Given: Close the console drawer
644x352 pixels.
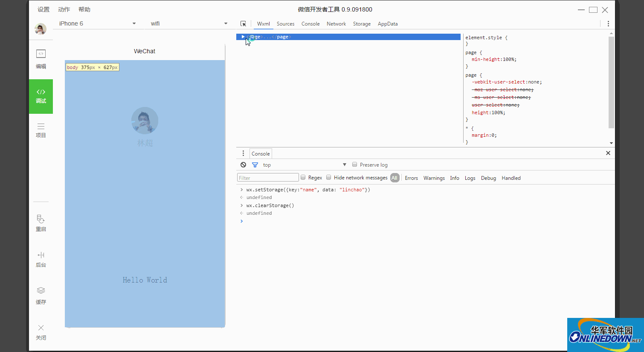Looking at the screenshot, I should tap(608, 153).
